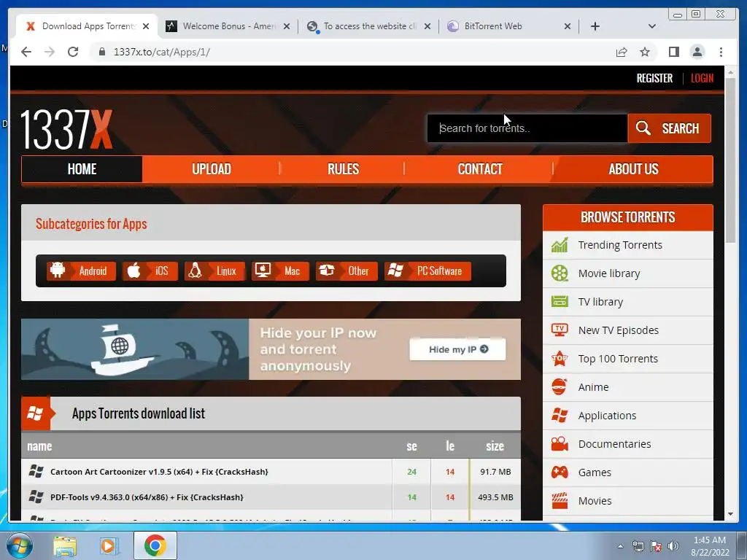Reload the page in Chrome
This screenshot has height=560, width=747.
tap(73, 52)
